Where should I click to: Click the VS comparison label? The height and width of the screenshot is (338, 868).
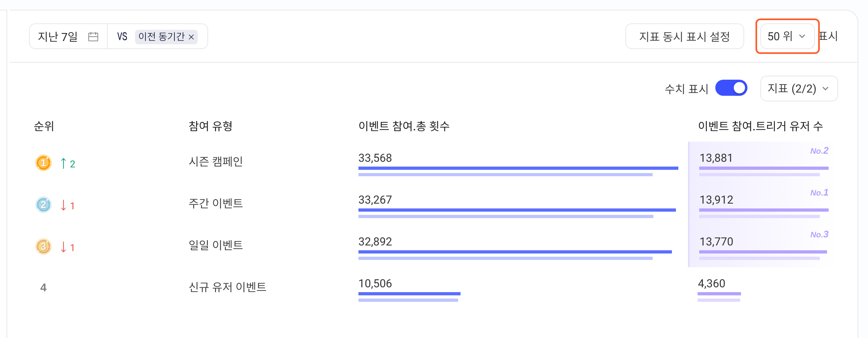tap(122, 37)
